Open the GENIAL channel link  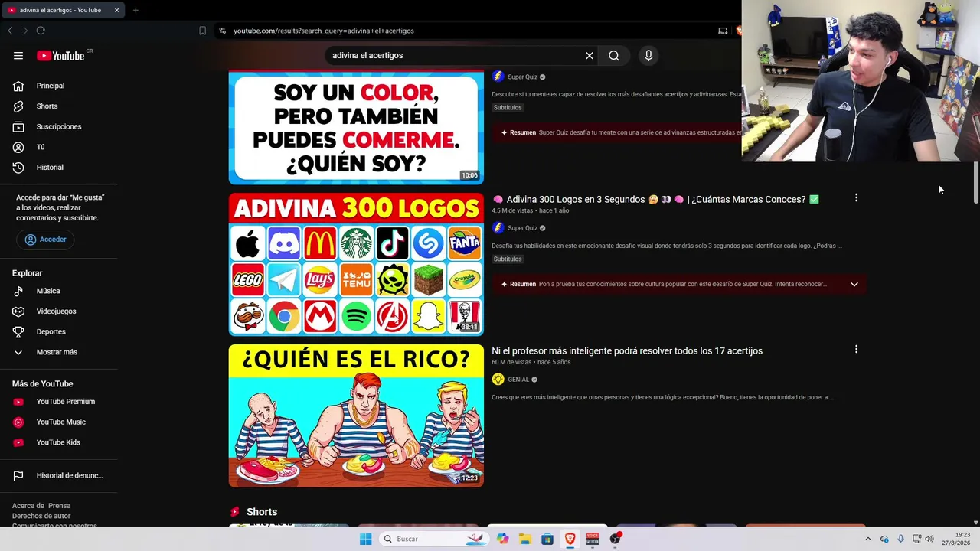click(518, 380)
